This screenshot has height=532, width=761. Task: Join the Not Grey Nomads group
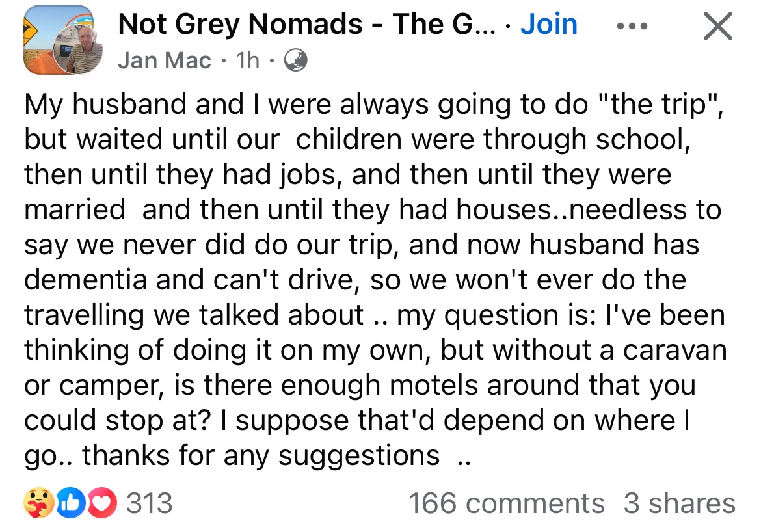point(549,25)
